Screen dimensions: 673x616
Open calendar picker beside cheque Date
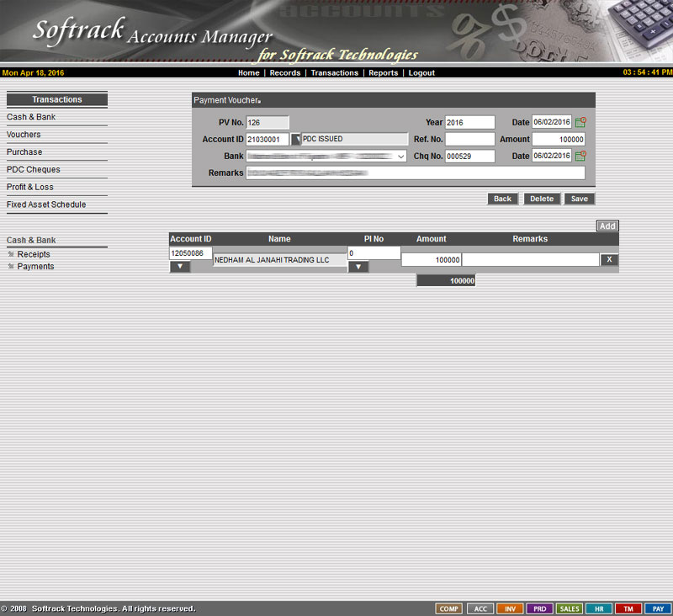(x=580, y=156)
